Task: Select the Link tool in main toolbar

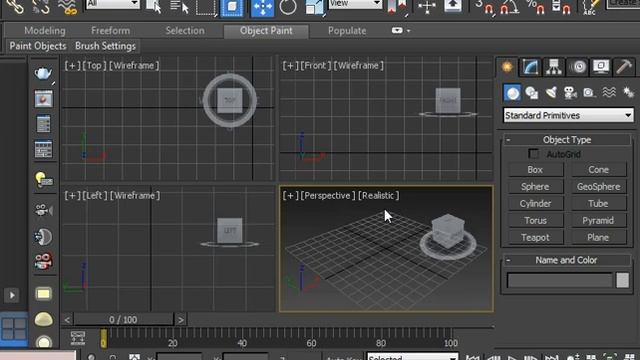Action: click(x=15, y=7)
